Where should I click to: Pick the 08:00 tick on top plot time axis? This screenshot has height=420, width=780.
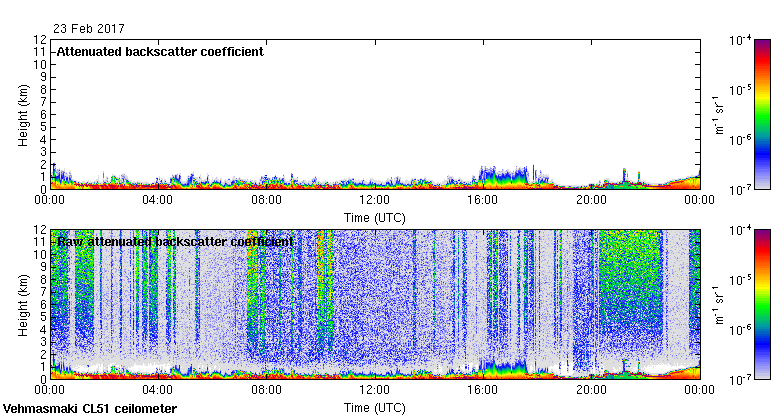tap(266, 200)
